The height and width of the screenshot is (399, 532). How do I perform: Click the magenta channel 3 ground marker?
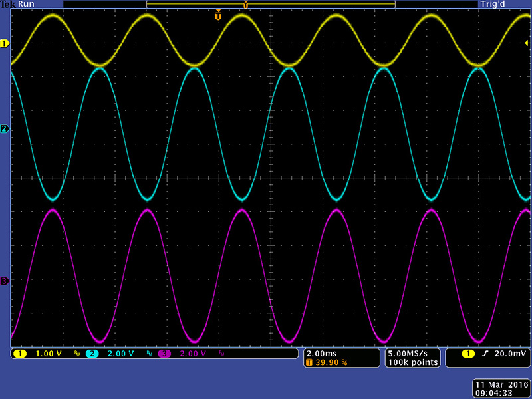click(x=5, y=281)
